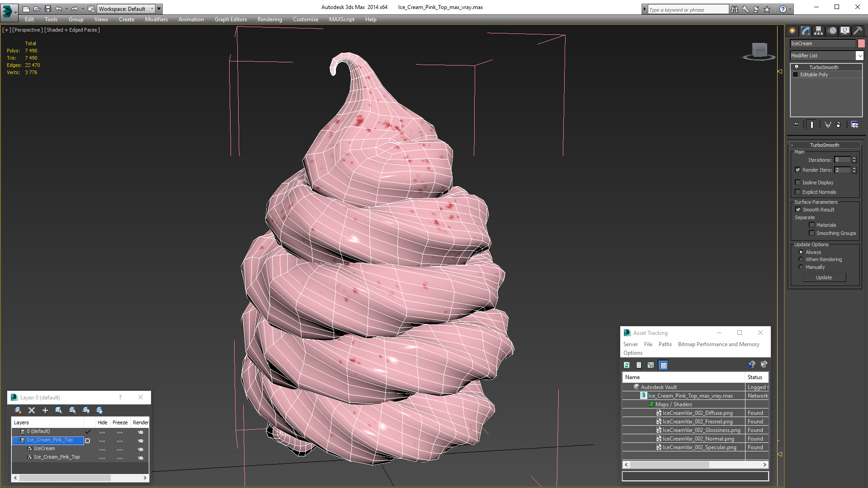Switch Asset Tracking to table view
The image size is (868, 488).
coord(663,365)
